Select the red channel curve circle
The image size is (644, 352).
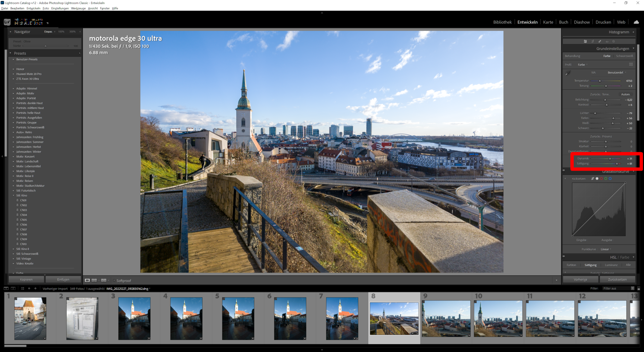(x=601, y=179)
